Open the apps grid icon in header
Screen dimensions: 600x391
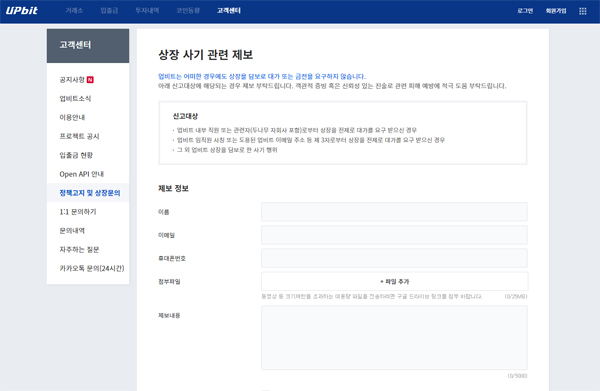582,11
